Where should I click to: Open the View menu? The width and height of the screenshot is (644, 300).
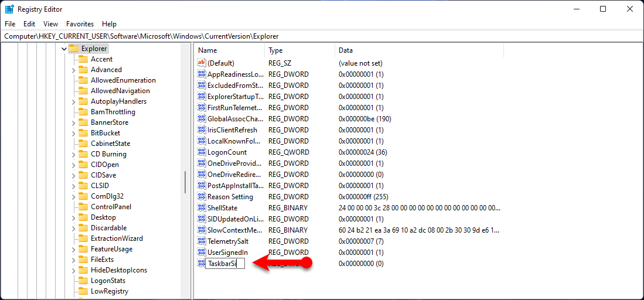50,24
